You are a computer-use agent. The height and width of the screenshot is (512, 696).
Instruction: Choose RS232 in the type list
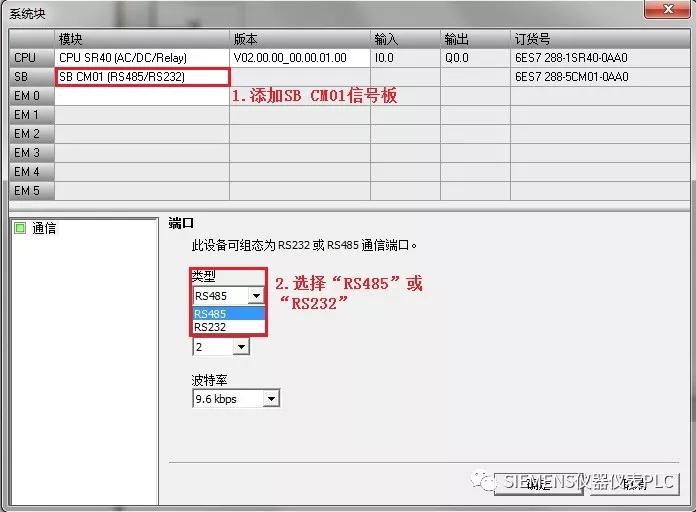click(x=229, y=327)
